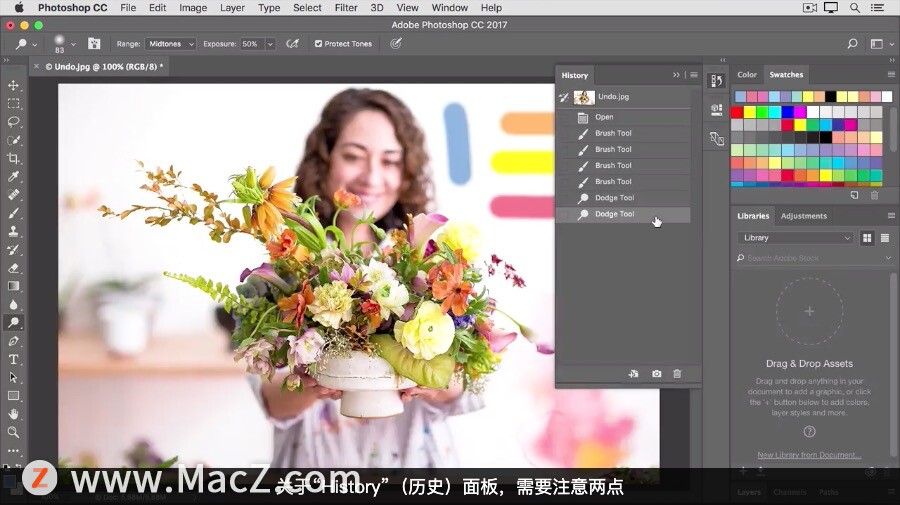
Task: Select the Horizontal Type tool
Action: pos(13,359)
